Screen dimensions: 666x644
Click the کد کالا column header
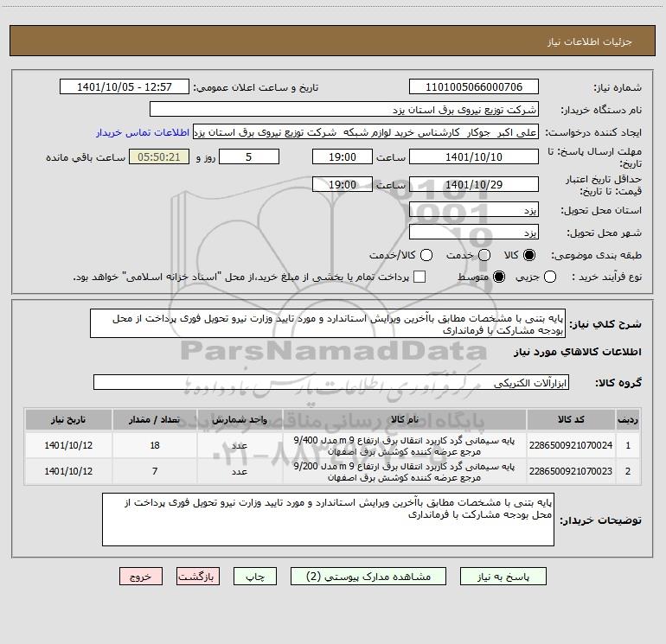[x=571, y=419]
